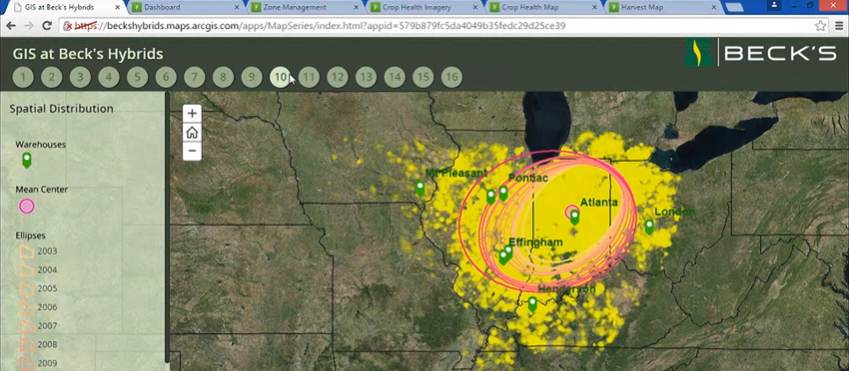Open map series page 4
Image resolution: width=849 pixels, height=371 pixels.
[x=109, y=77]
